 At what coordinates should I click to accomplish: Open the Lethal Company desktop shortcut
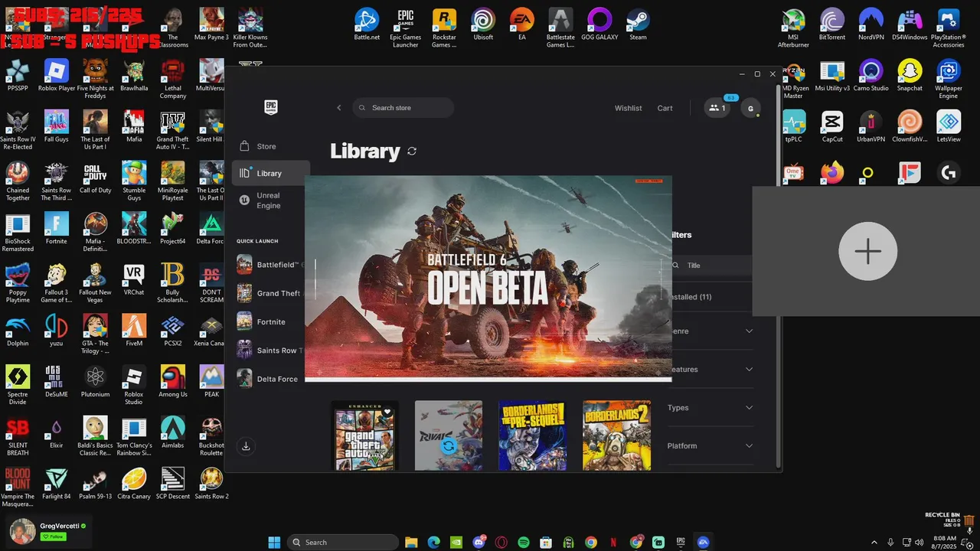[173, 80]
